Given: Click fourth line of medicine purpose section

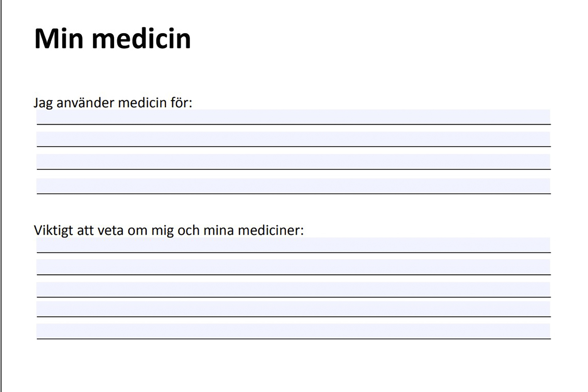Looking at the screenshot, I should pos(293,186).
